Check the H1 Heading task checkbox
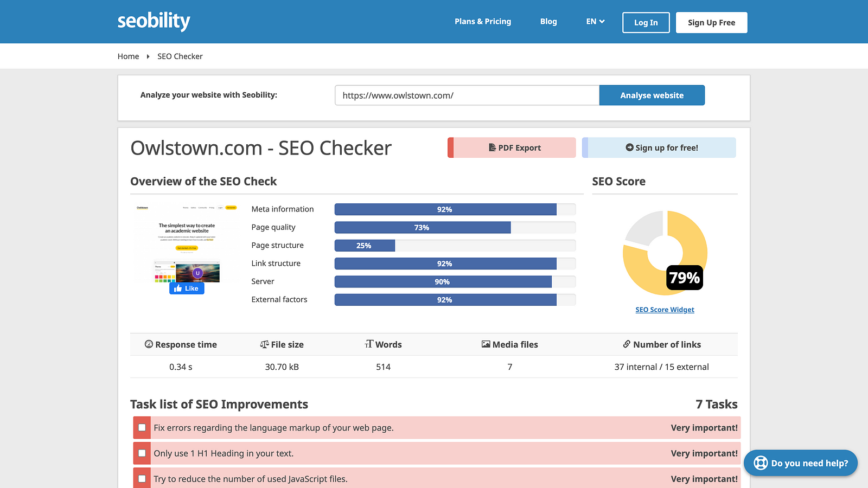The width and height of the screenshot is (868, 488). [x=142, y=453]
